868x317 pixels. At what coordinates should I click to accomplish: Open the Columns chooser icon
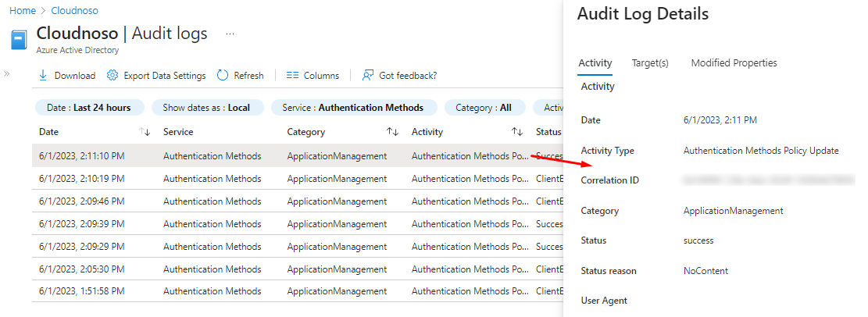coord(293,76)
